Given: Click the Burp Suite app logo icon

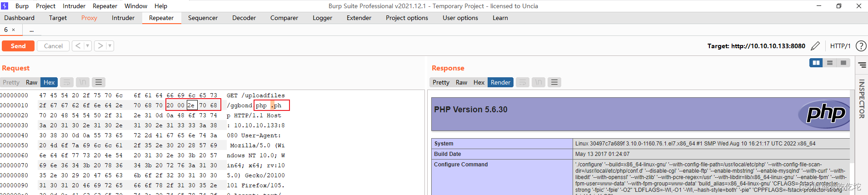Looking at the screenshot, I should pyautogui.click(x=5, y=6).
